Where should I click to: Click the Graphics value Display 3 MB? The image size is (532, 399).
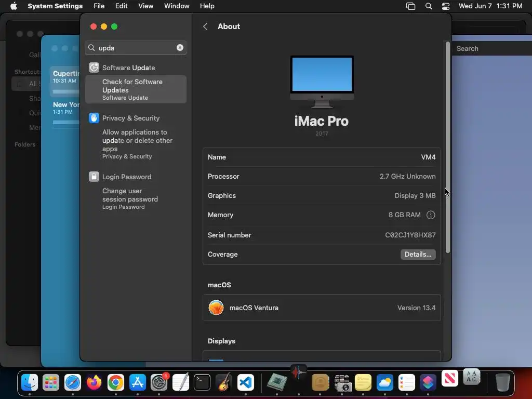415,196
